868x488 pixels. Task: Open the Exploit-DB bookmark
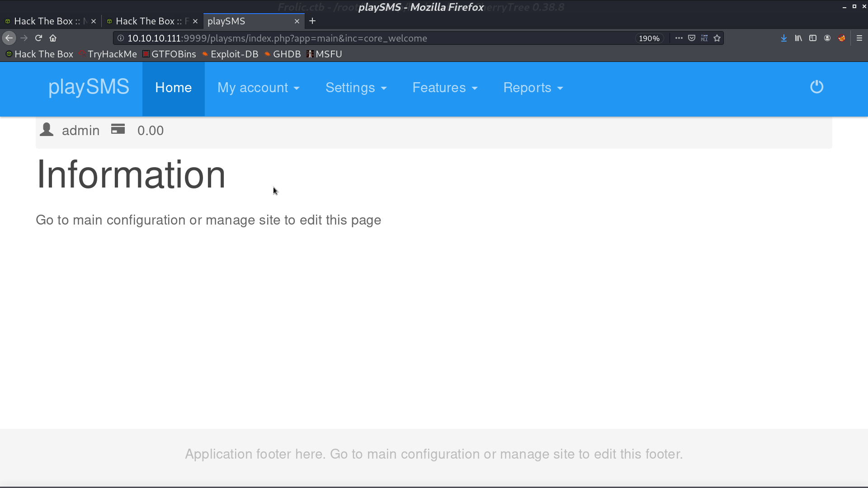point(230,54)
